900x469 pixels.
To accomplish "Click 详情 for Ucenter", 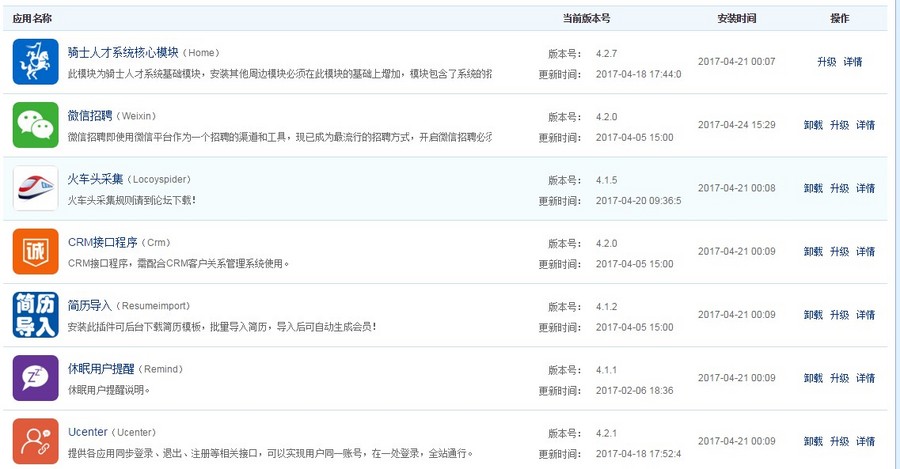I will coord(866,441).
